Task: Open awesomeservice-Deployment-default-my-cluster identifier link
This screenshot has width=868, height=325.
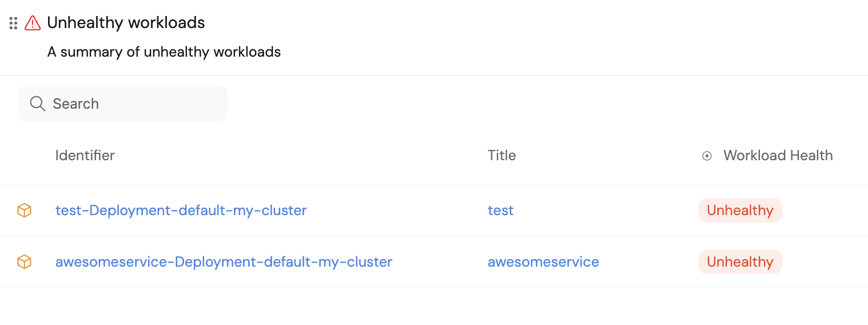Action: (224, 262)
